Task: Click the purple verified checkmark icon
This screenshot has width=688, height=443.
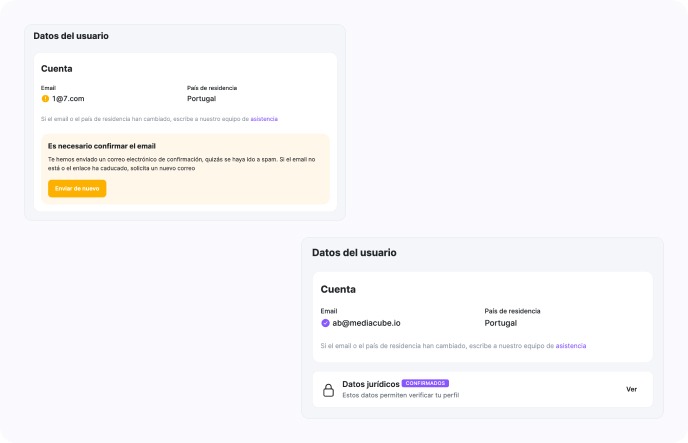Action: (325, 323)
